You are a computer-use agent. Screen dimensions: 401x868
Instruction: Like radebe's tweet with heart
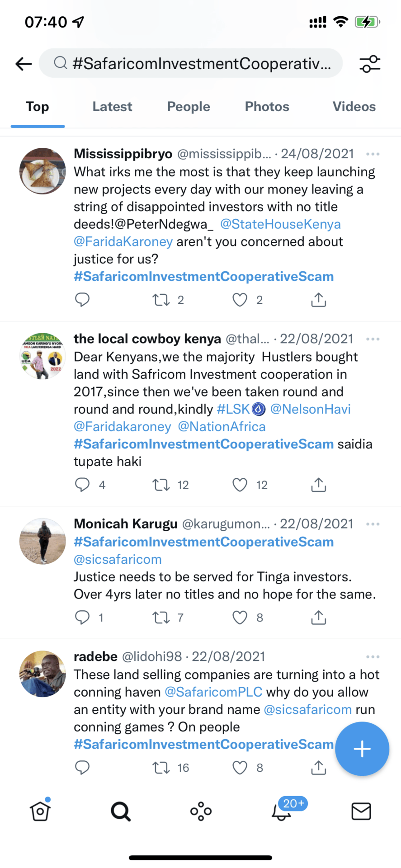pyautogui.click(x=240, y=768)
